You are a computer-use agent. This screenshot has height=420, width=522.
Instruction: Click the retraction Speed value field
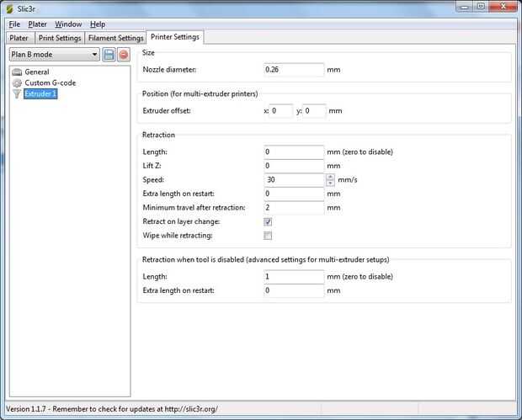[295, 180]
